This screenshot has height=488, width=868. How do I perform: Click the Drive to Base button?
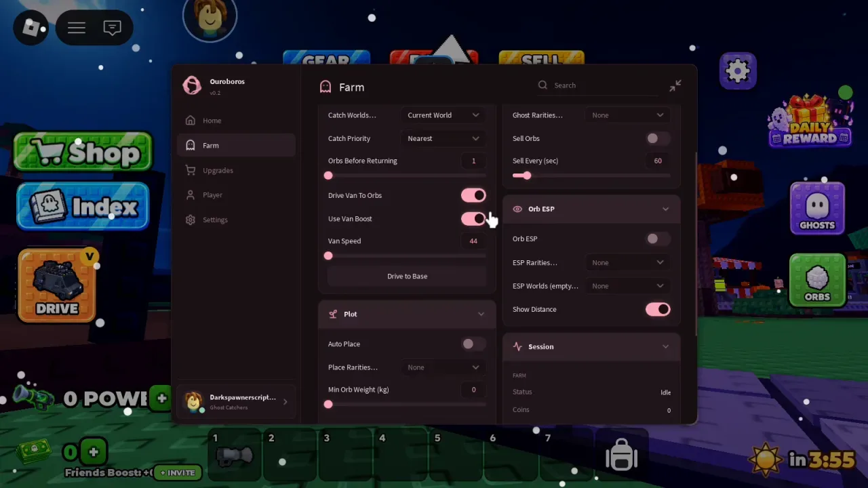click(407, 276)
